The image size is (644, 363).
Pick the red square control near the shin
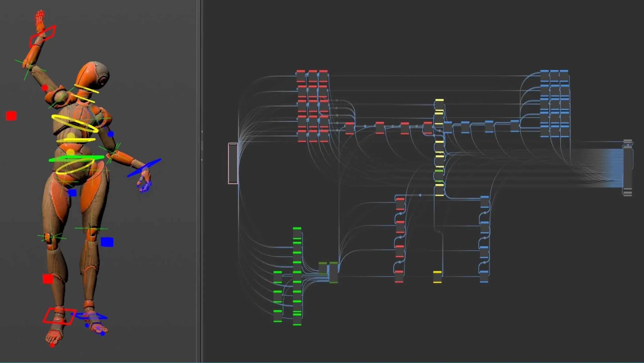pos(48,279)
